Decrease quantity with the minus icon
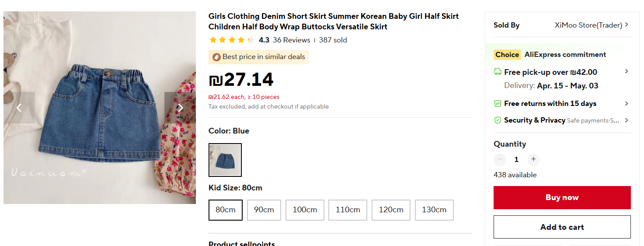The image size is (644, 246). coord(500,159)
